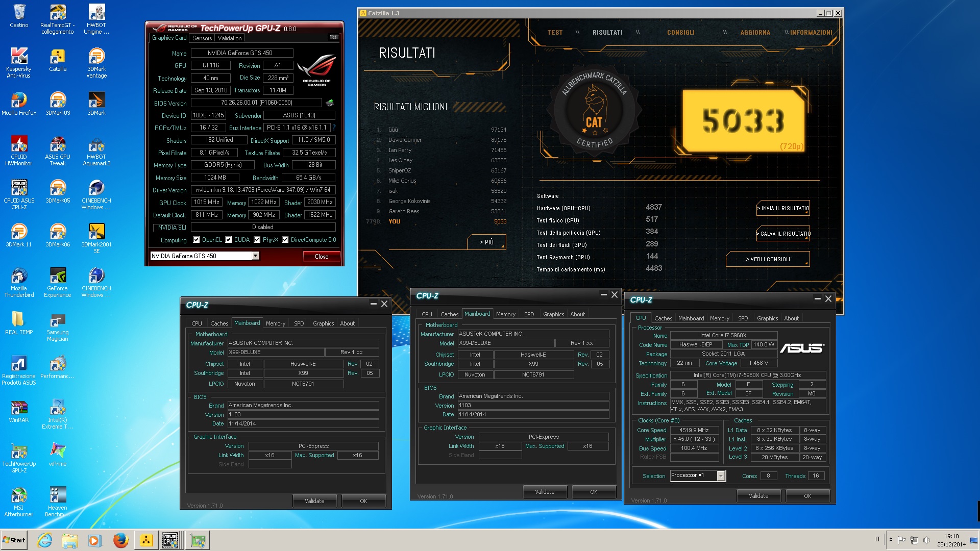Select Caches tab in left CPU-Z window
Viewport: 980px width, 551px height.
click(219, 323)
